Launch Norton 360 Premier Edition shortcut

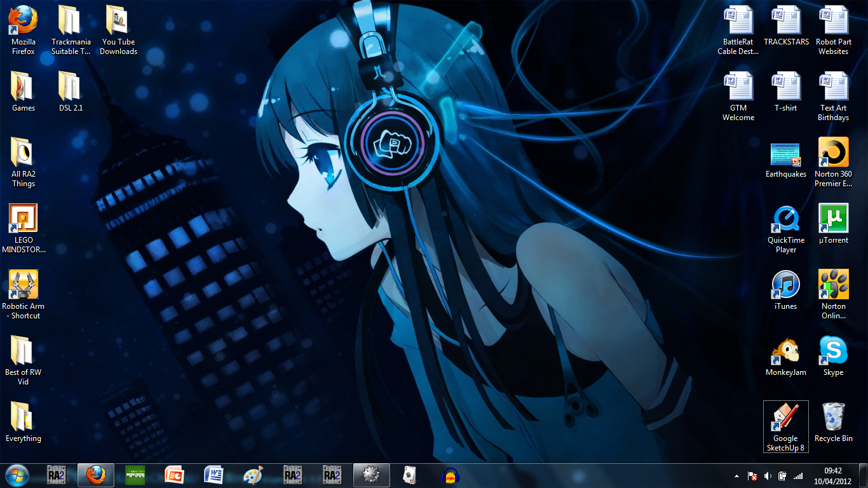coord(833,162)
